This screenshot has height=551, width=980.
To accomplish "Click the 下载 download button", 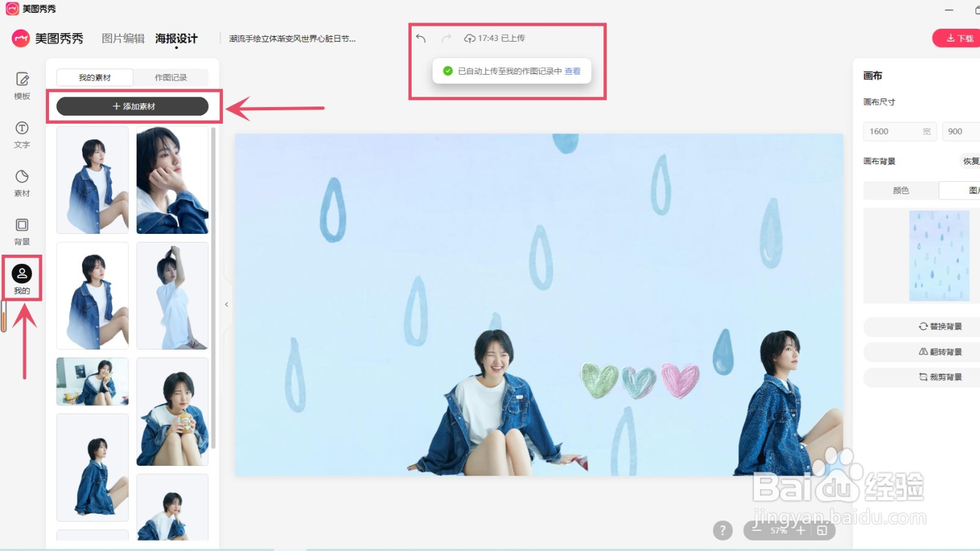I will pyautogui.click(x=958, y=38).
